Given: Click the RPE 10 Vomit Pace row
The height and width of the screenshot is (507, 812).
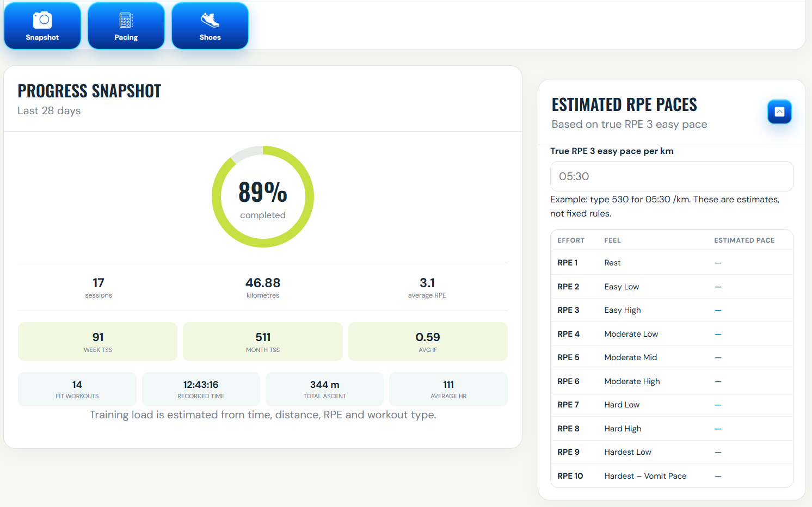Looking at the screenshot, I should (x=672, y=476).
